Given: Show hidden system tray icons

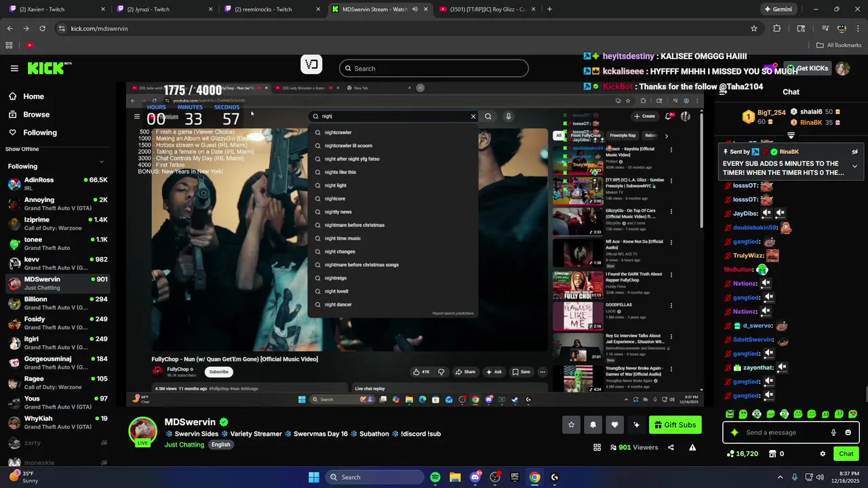Looking at the screenshot, I should point(780,477).
